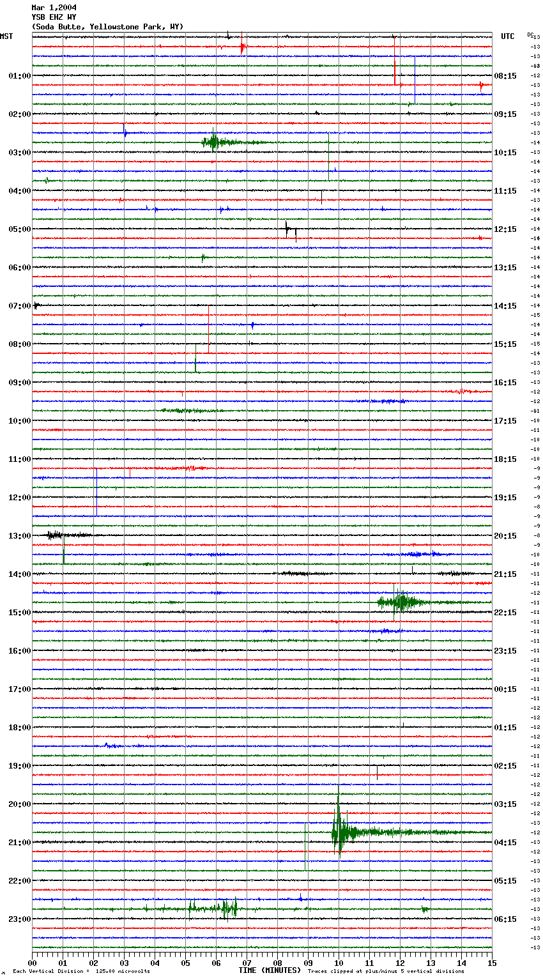Click the '17:00' MST row label
The height and width of the screenshot is (980, 543).
(20, 689)
